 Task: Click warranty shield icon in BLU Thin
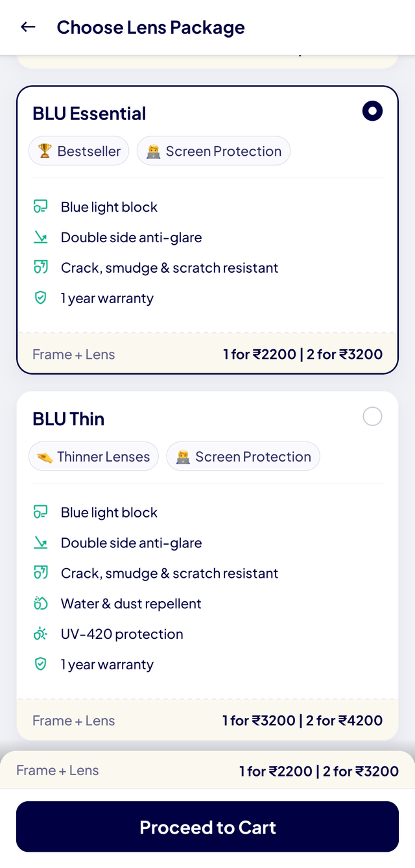coord(40,664)
